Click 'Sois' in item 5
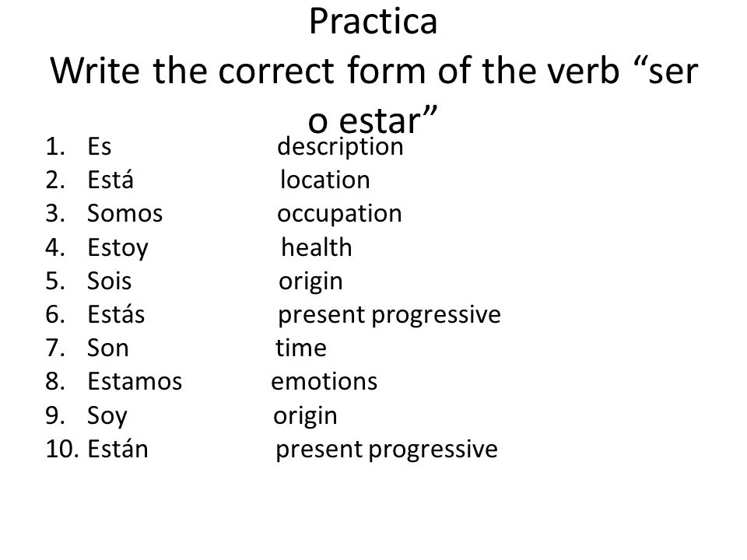The image size is (747, 560). (x=109, y=281)
